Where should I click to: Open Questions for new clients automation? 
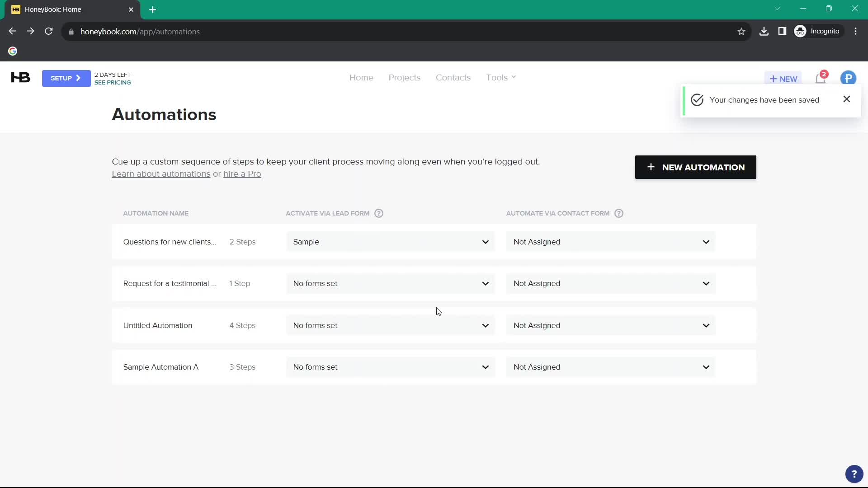pyautogui.click(x=170, y=242)
